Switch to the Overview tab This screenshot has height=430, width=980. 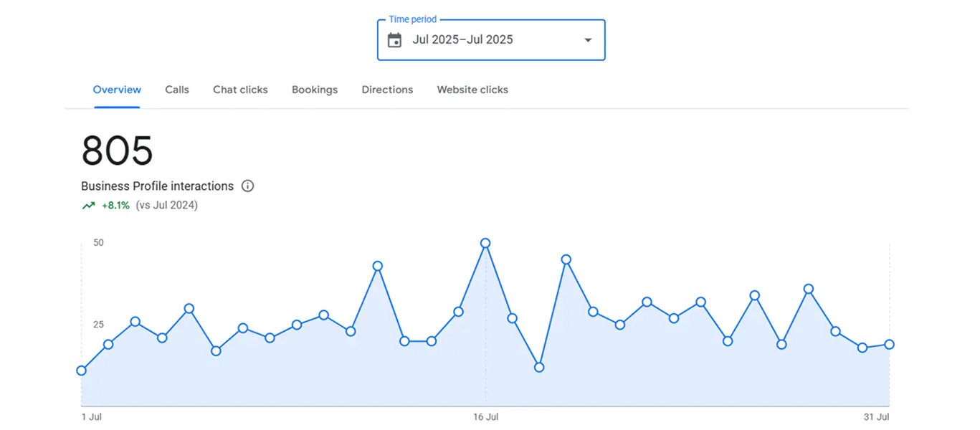117,90
